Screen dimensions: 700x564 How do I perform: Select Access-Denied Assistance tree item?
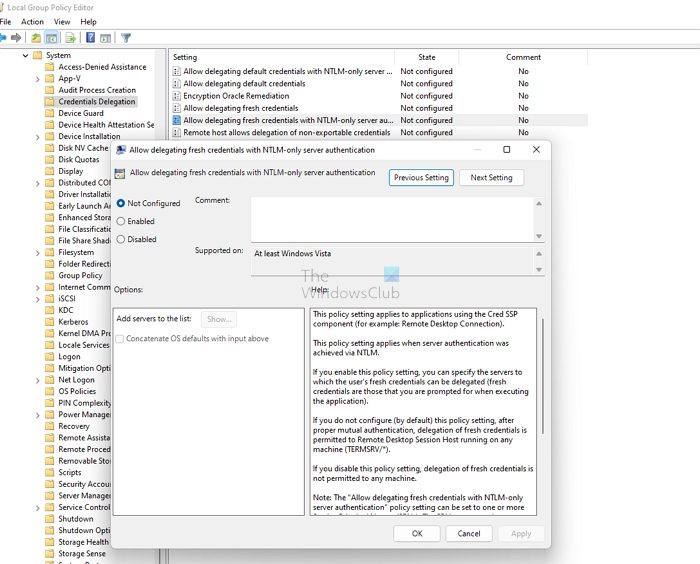102,67
